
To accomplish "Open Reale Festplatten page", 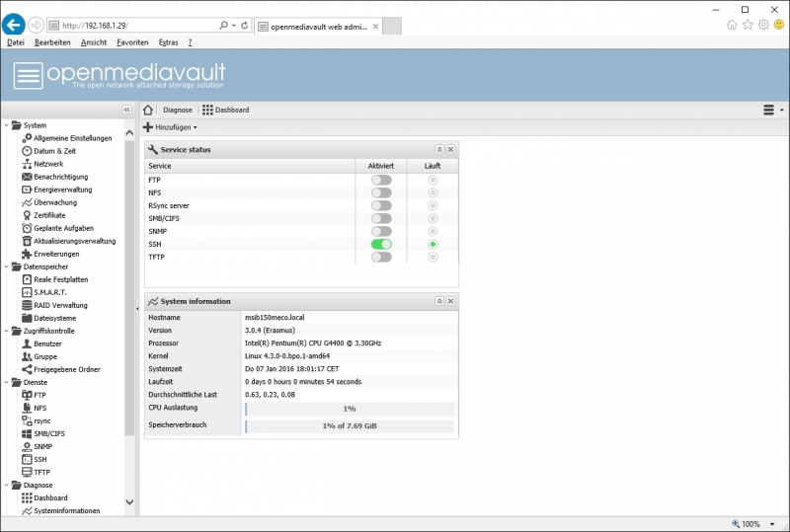I will coord(55,279).
